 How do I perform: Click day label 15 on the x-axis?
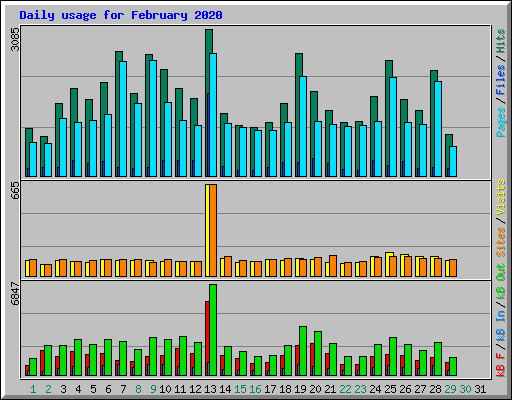(240, 389)
